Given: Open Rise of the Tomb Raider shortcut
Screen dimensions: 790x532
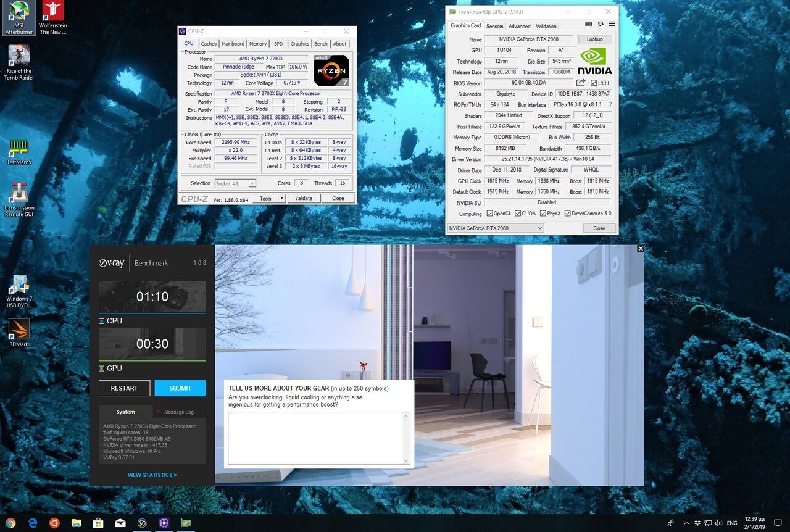Looking at the screenshot, I should click(x=19, y=62).
